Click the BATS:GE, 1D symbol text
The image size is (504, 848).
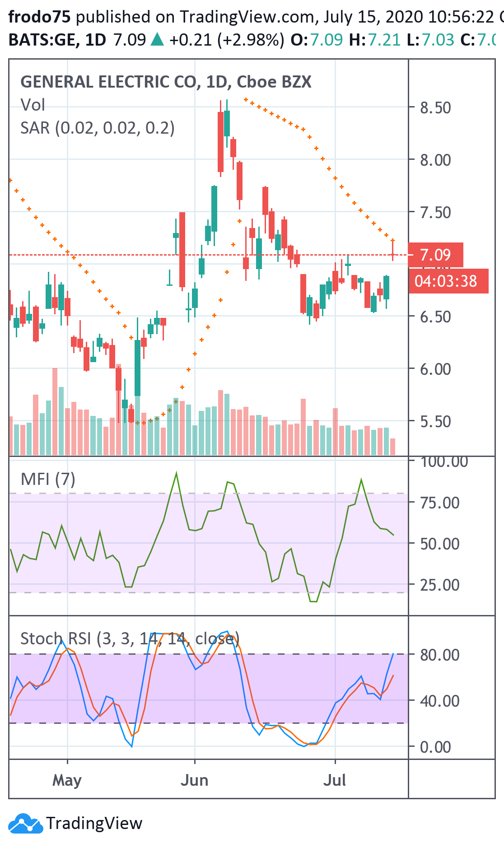(x=57, y=40)
